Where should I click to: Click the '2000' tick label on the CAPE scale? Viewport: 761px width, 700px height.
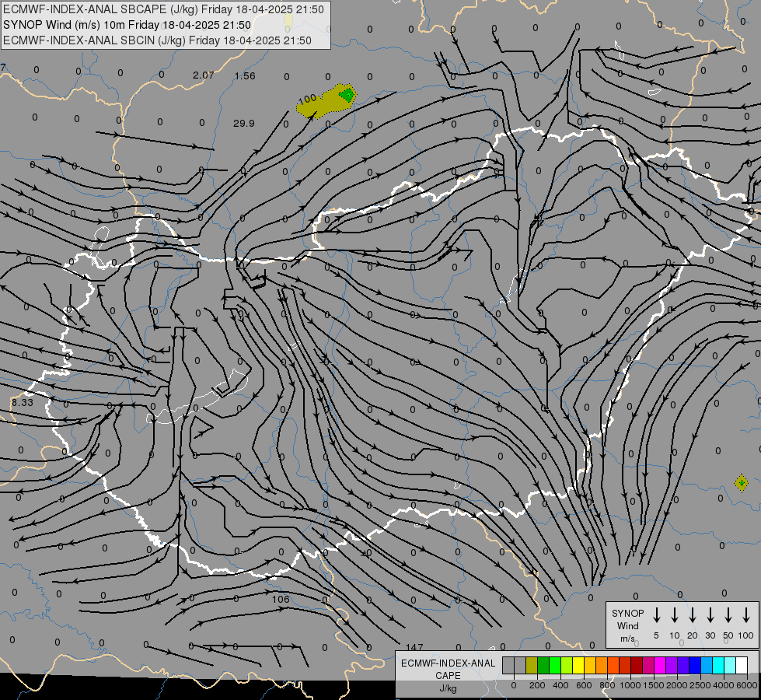677,685
